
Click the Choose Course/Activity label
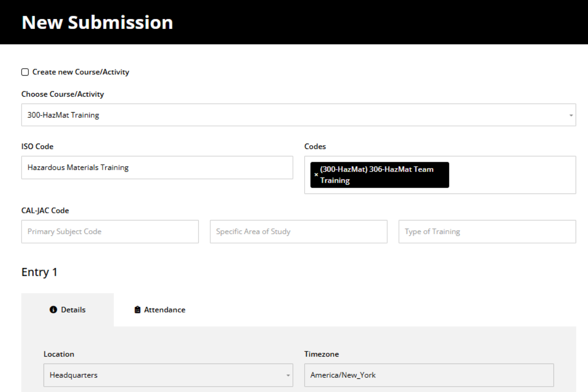[63, 94]
